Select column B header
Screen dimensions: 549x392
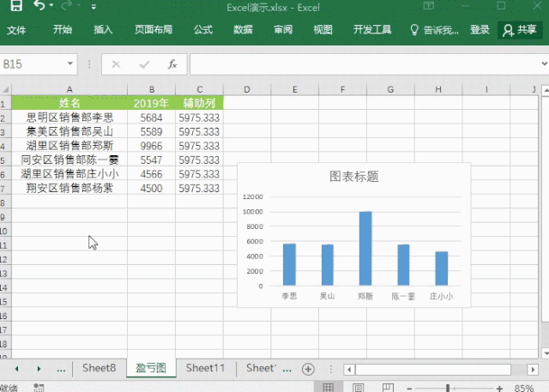(151, 89)
